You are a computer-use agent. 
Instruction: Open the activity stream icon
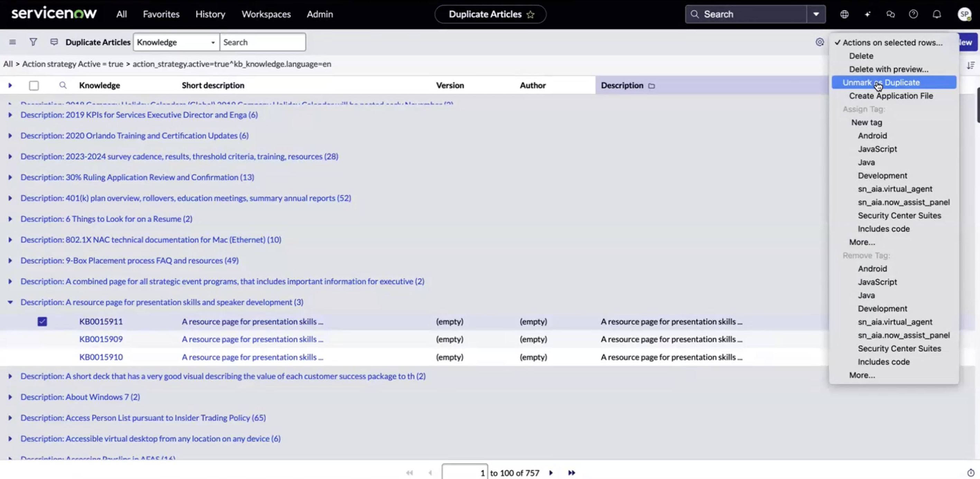(54, 42)
